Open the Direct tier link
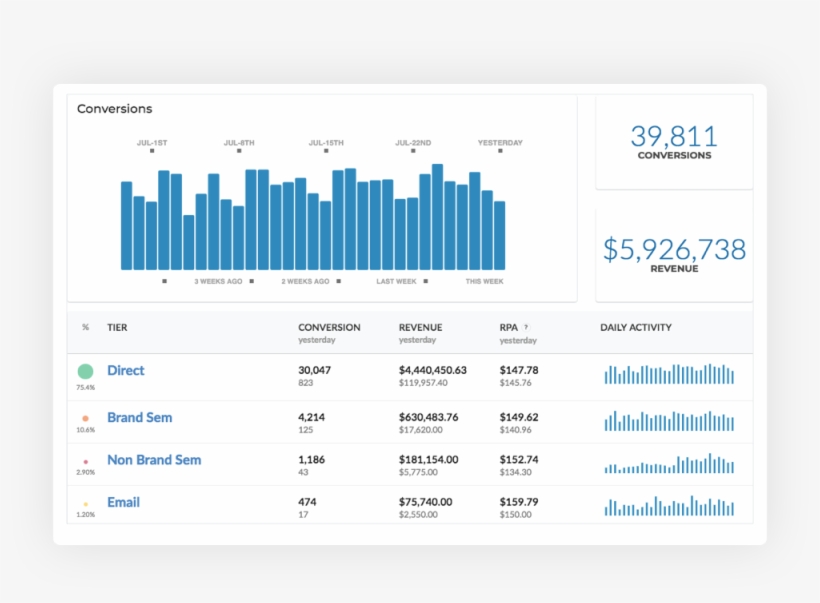820x603 pixels. coord(126,371)
